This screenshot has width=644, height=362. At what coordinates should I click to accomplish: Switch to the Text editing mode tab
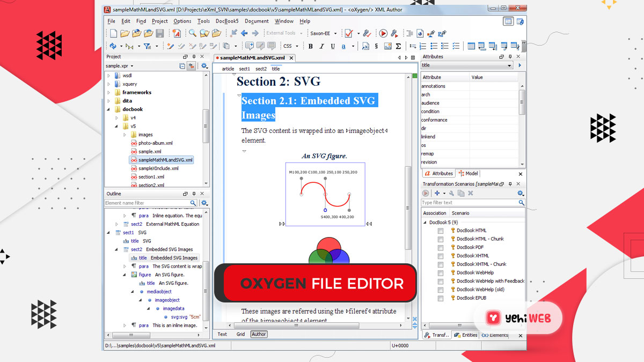click(222, 334)
